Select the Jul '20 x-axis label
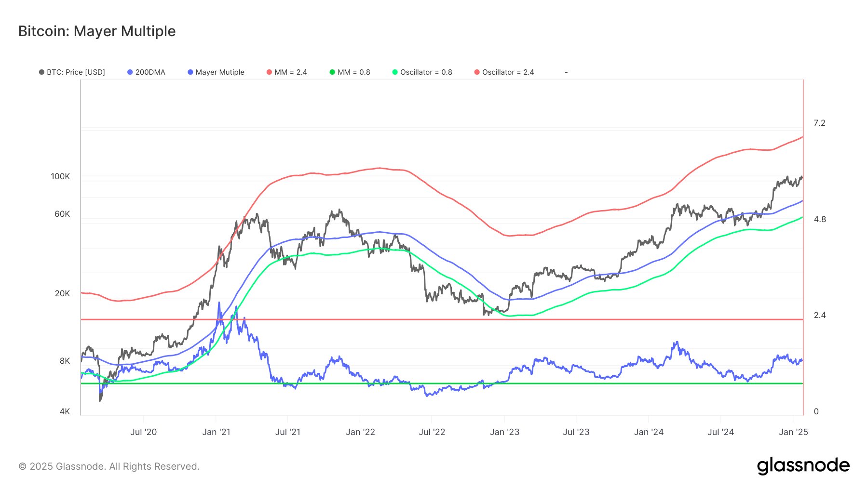The width and height of the screenshot is (868, 488). [143, 432]
